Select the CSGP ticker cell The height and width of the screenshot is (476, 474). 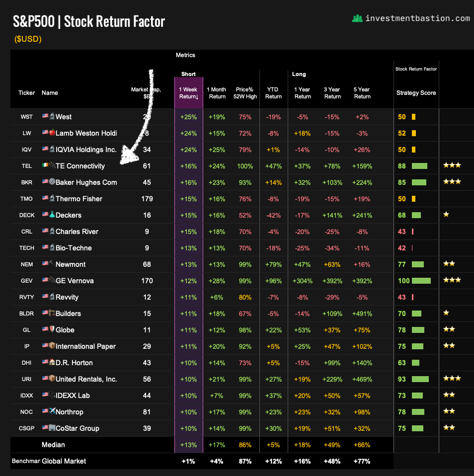pos(26,428)
